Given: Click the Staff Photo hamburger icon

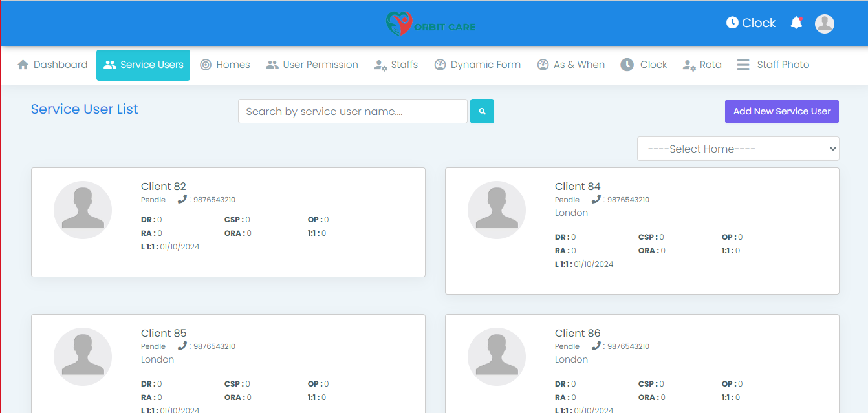Looking at the screenshot, I should click(743, 65).
